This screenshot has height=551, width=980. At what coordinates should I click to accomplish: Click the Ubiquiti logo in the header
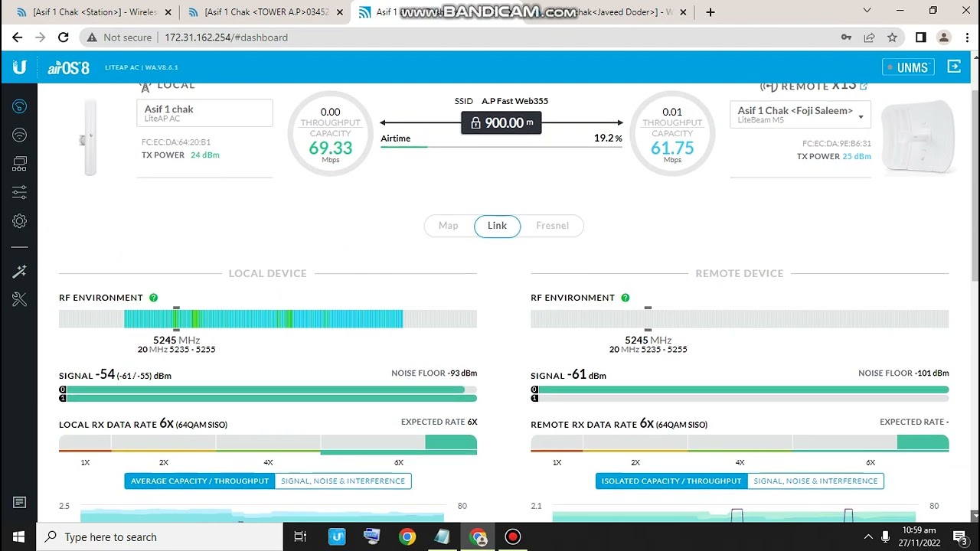(x=20, y=67)
